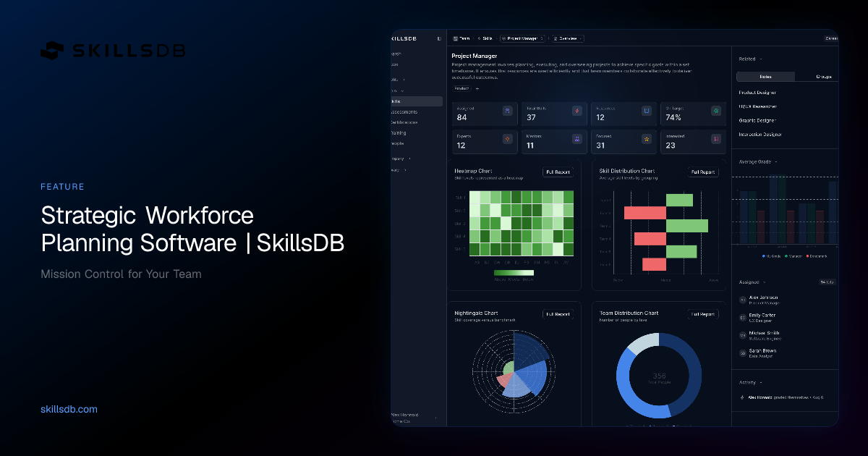
Task: Click the Assigned value '84'
Action: [461, 117]
